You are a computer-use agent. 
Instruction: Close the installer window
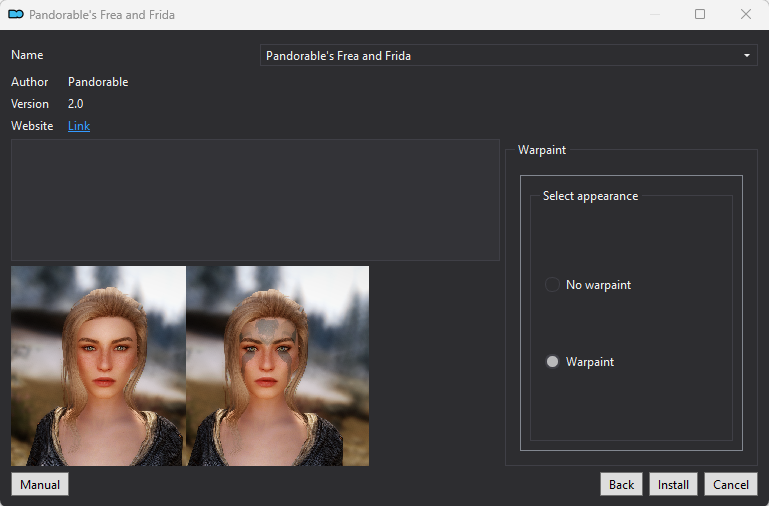coord(745,14)
